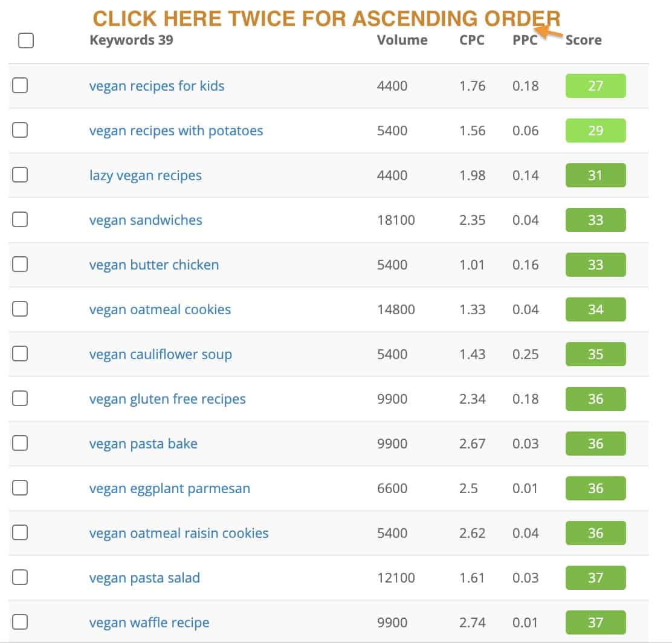The width and height of the screenshot is (672, 643).
Task: Tick the select-all checkbox in the header
Action: coord(26,40)
